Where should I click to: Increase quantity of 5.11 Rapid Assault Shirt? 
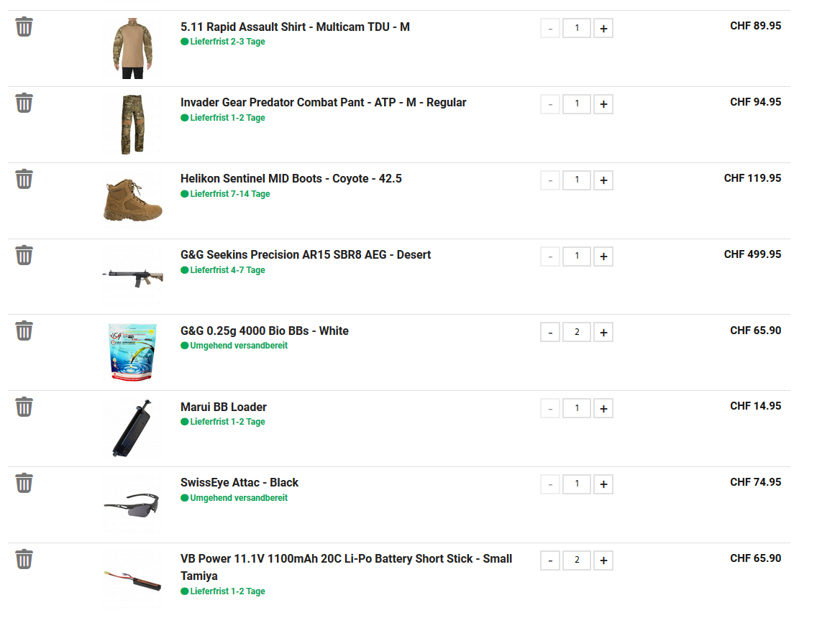[603, 28]
